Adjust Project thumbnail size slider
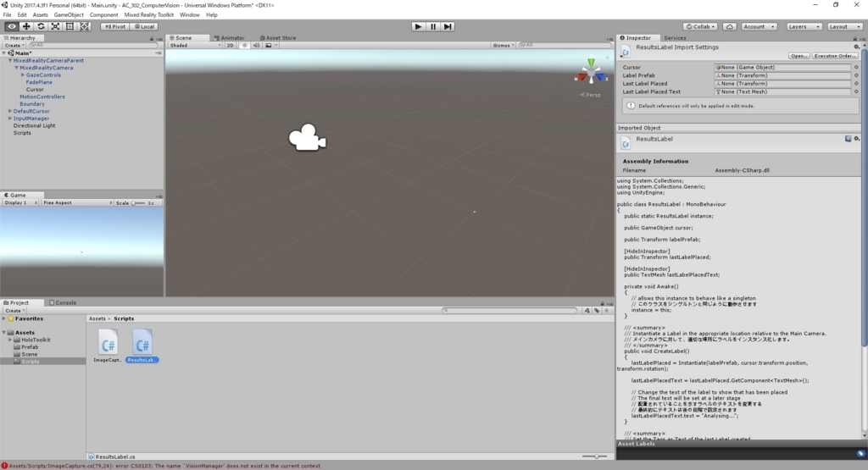This screenshot has height=470, width=868. [x=596, y=456]
